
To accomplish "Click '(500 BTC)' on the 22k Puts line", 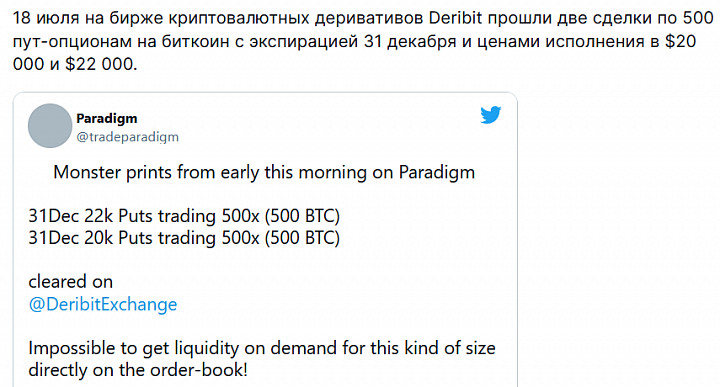I will pyautogui.click(x=302, y=216).
